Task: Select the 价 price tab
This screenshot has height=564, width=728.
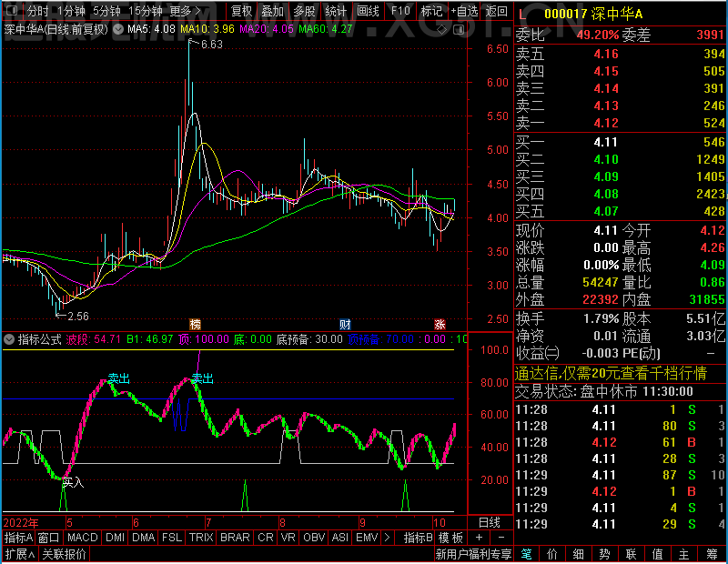Action: (x=552, y=554)
